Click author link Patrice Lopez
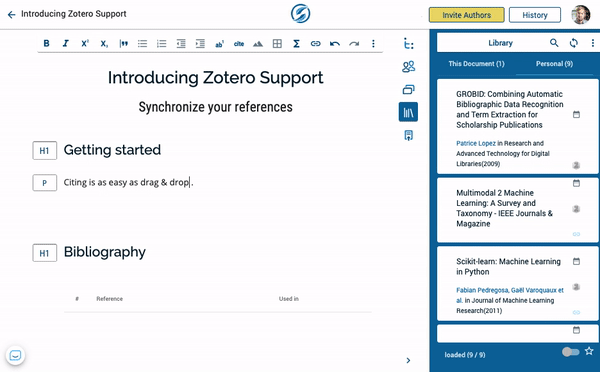 [476, 143]
